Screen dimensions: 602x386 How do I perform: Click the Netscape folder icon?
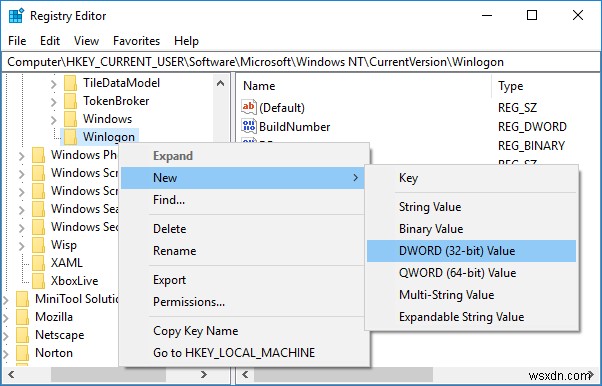pyautogui.click(x=22, y=335)
